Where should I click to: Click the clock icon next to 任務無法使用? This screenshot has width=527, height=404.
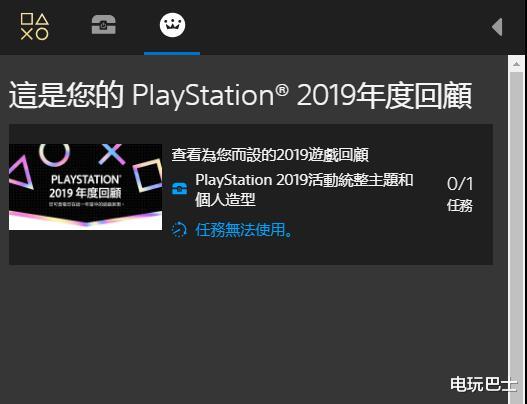pos(179,230)
